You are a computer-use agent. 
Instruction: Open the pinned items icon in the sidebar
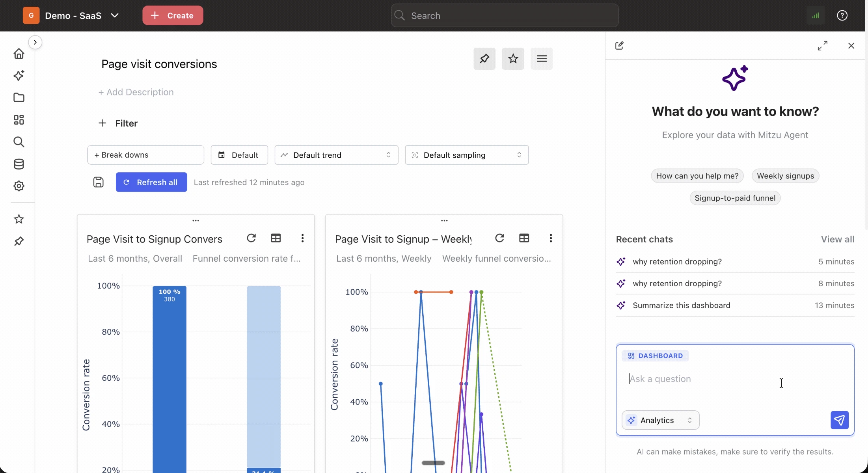pos(19,241)
